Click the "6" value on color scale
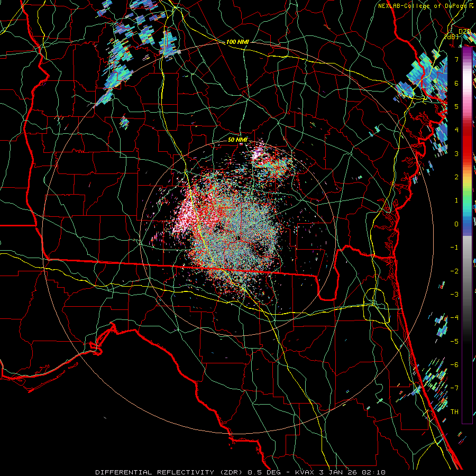 456,83
